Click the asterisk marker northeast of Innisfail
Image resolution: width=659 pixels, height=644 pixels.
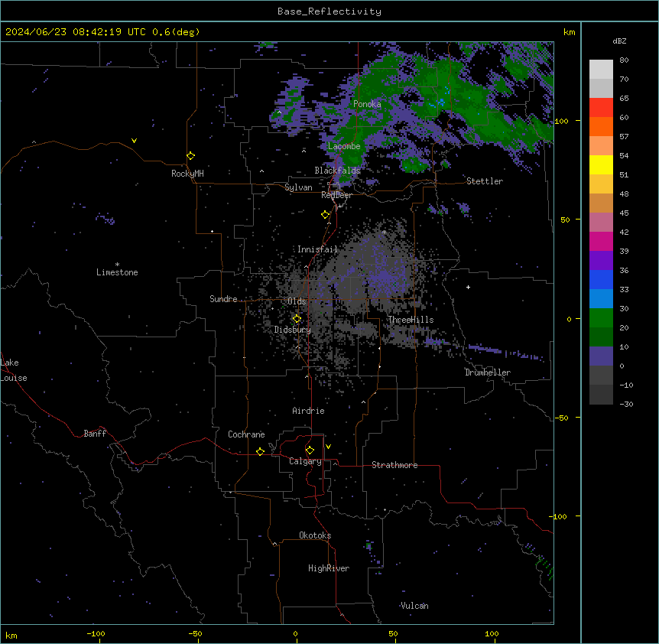point(384,232)
